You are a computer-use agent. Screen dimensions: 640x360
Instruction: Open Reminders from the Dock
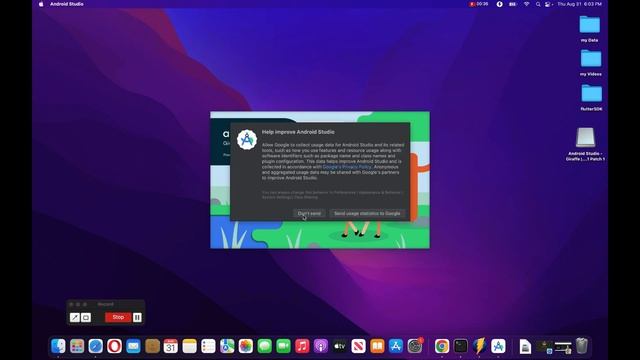[208, 346]
